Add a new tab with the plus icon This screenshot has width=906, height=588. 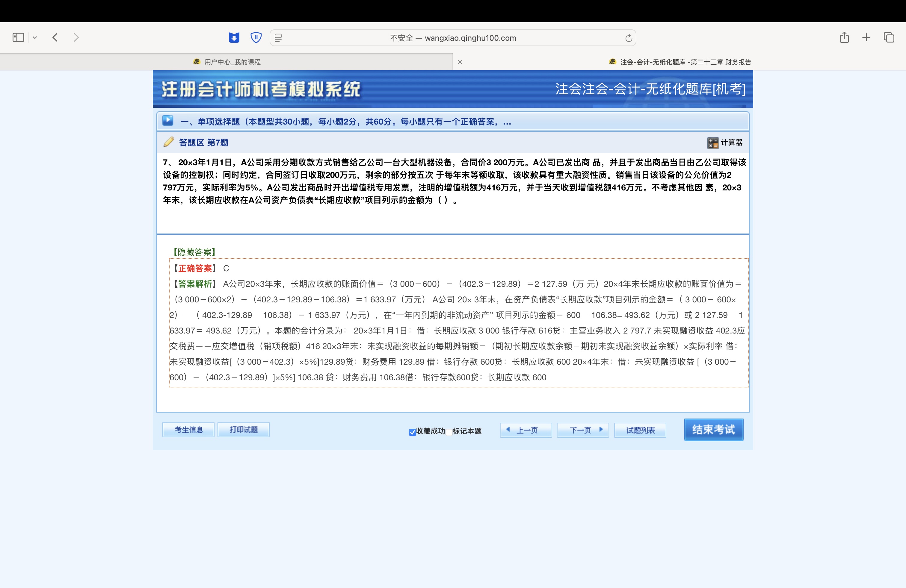coord(866,37)
